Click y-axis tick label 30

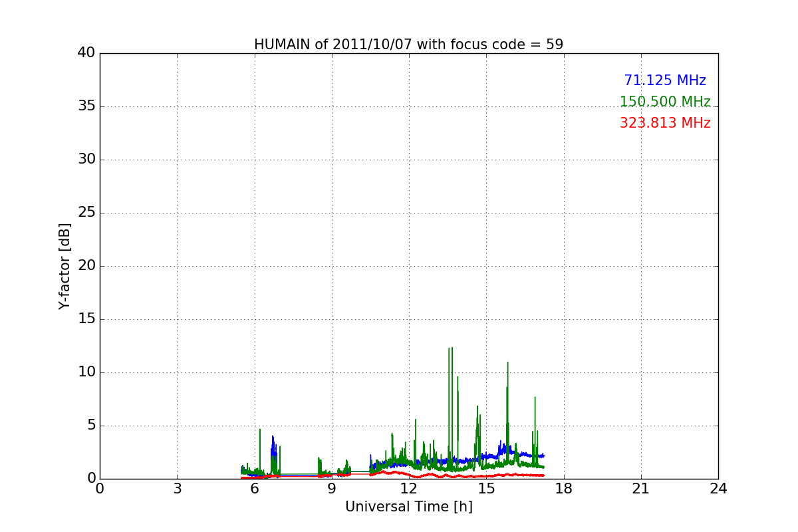coord(86,160)
